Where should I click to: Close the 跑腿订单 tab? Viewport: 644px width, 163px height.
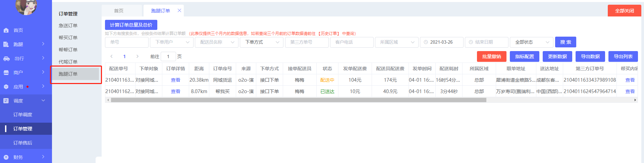(x=179, y=10)
